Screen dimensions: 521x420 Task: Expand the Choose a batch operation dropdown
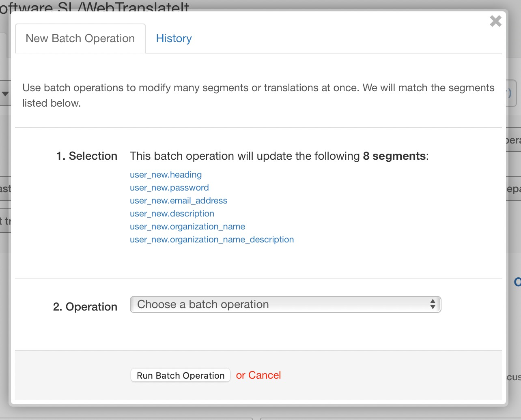coord(285,304)
